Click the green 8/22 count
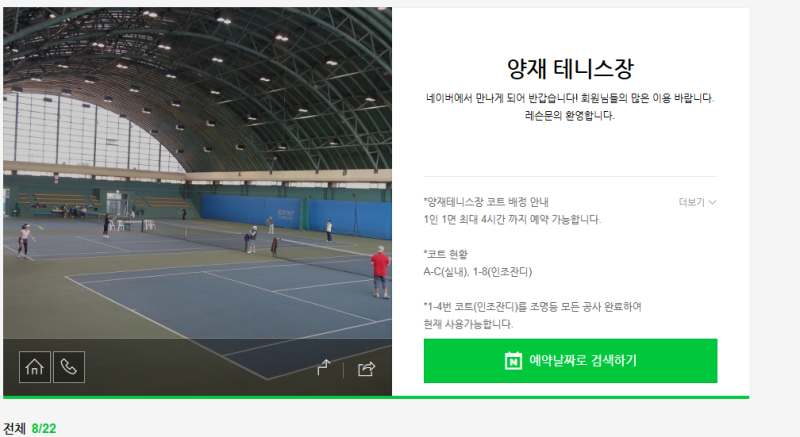 tap(44, 428)
